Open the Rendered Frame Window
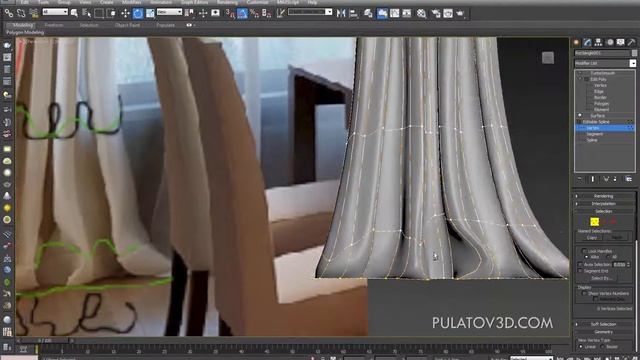This screenshot has width=640, height=360. pyautogui.click(x=448, y=13)
